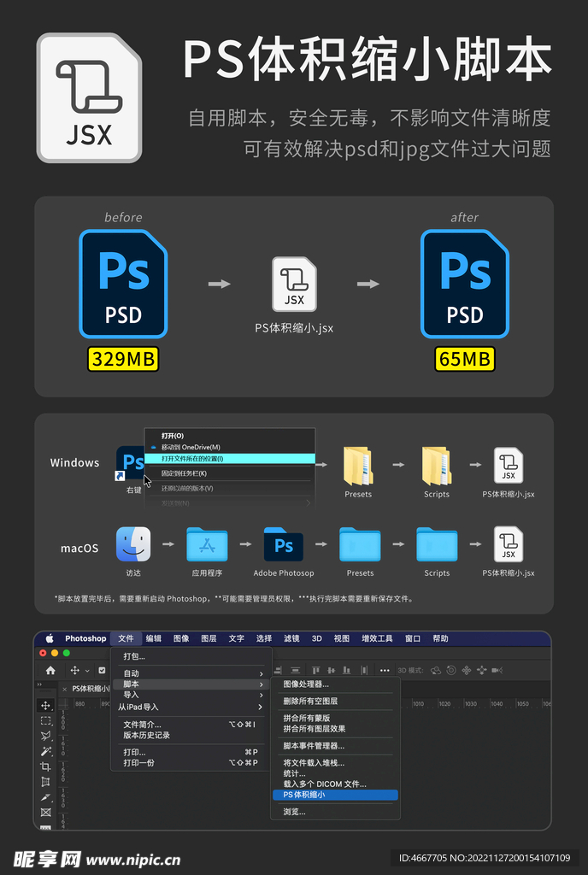Click the Finder icon labeled 访达
The height and width of the screenshot is (875, 588).
[x=133, y=544]
